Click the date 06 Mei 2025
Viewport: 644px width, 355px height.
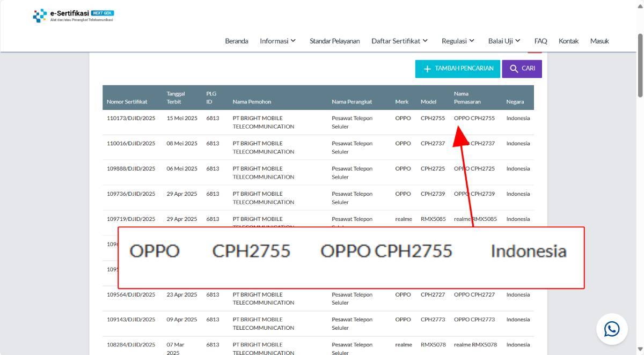(x=182, y=168)
